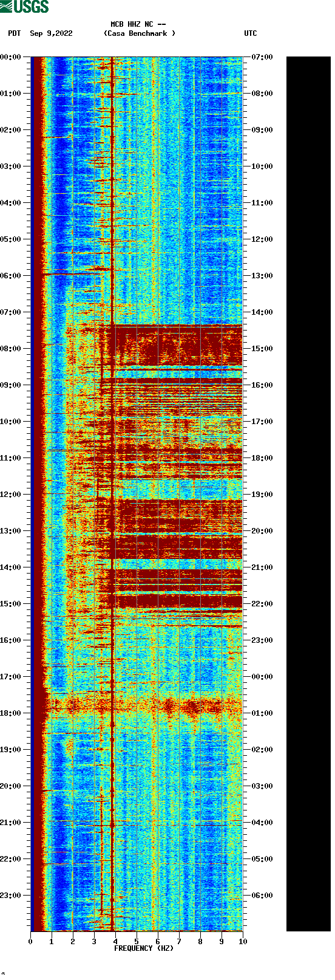Screen dimensions: 335x980
Task: Click the spectrogram plot image
Action: [x=137, y=494]
